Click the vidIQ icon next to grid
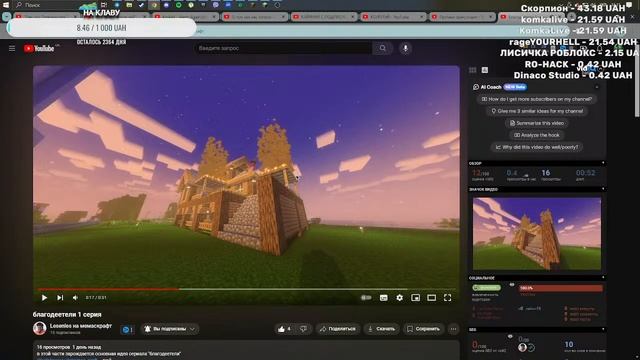Screen dimensions: 640x360 point(484,70)
